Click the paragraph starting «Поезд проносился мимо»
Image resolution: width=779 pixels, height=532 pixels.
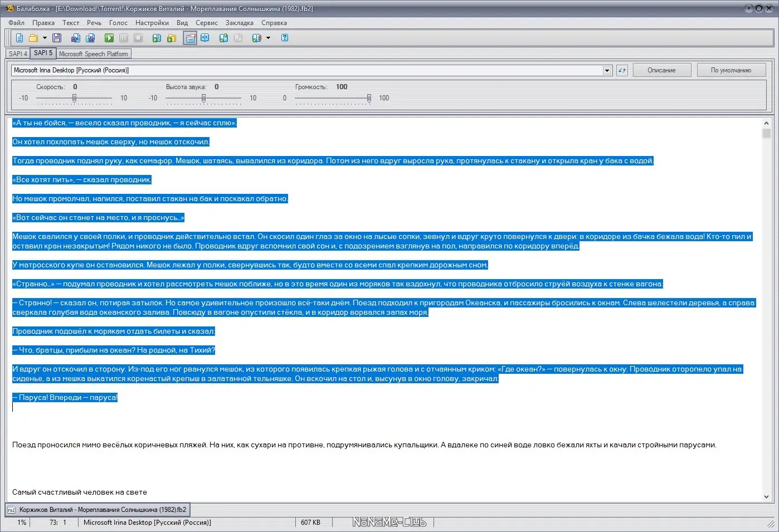(364, 445)
